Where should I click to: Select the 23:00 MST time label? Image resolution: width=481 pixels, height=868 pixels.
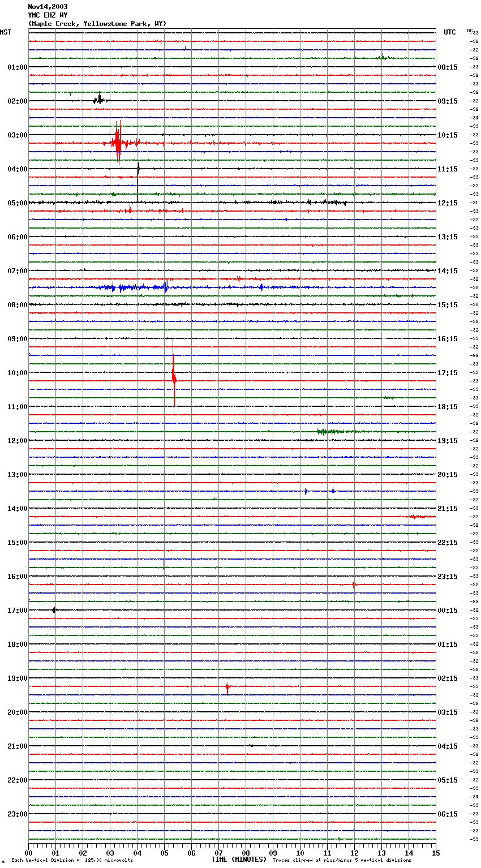(x=17, y=814)
